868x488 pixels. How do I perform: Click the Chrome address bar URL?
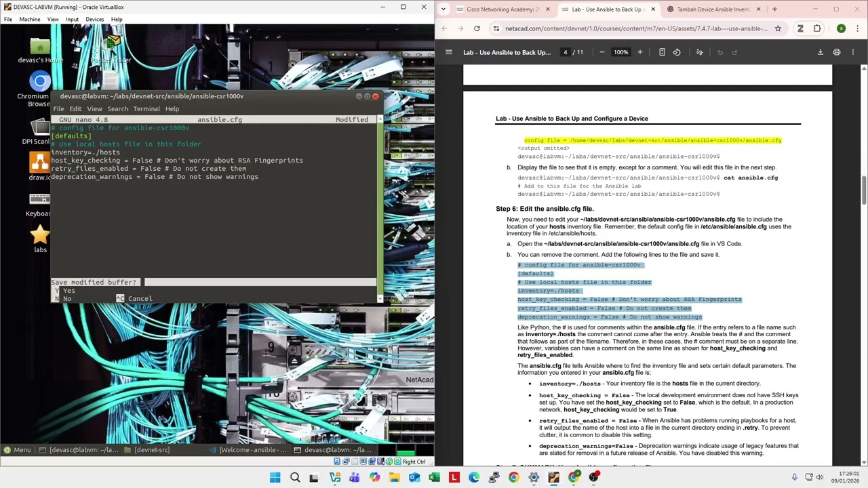point(636,28)
